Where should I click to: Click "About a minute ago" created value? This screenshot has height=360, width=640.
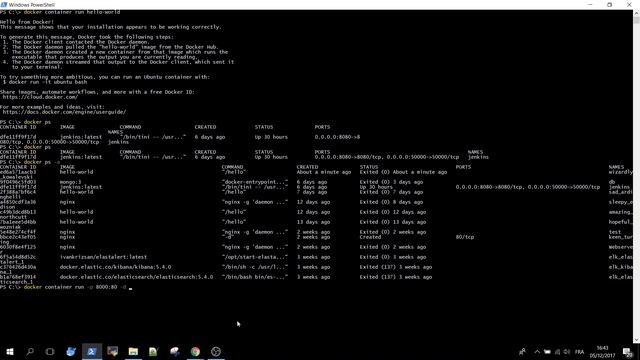pos(324,172)
